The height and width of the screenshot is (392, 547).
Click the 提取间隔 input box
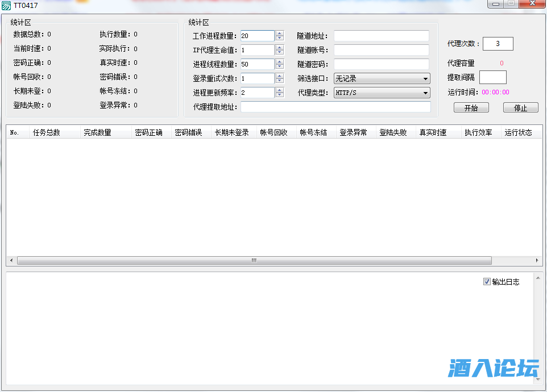pos(492,77)
